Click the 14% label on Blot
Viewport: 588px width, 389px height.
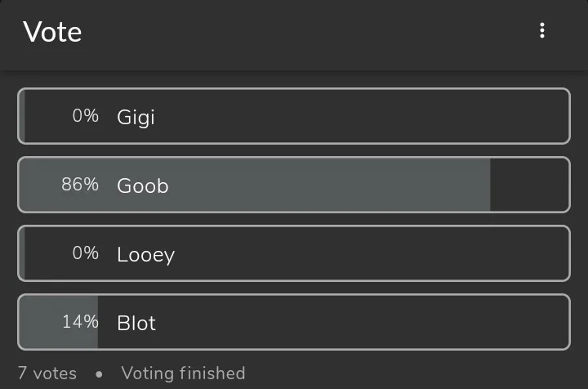pos(80,322)
